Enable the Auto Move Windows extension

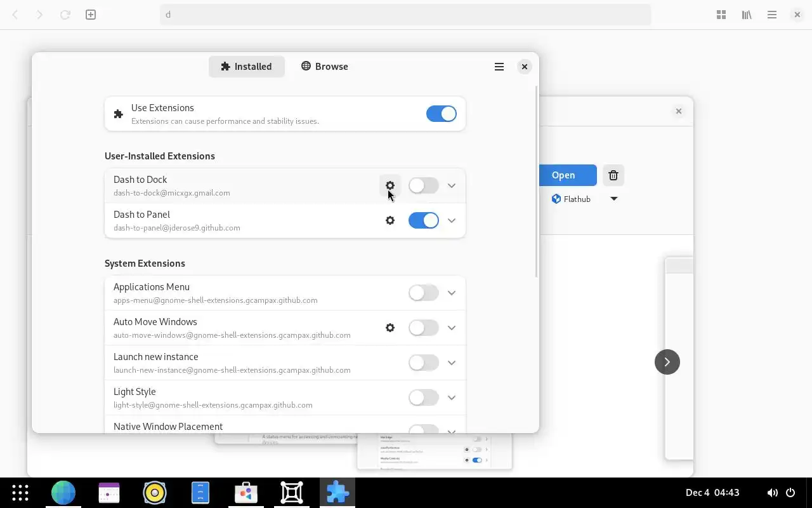424,328
